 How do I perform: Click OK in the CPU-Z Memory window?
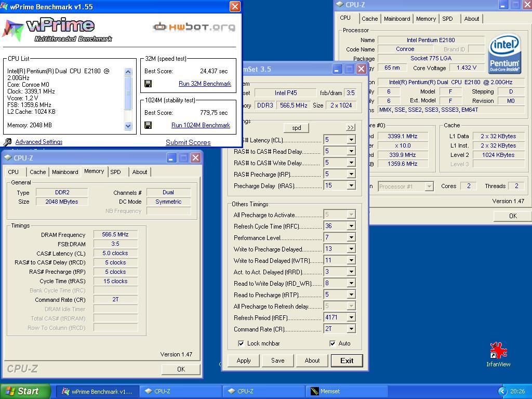click(181, 369)
